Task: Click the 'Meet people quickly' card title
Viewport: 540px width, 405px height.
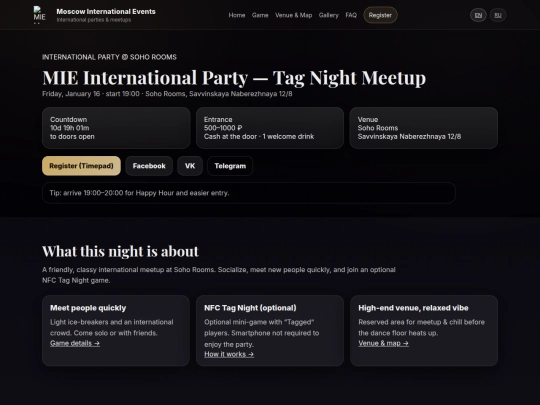Action: point(88,308)
